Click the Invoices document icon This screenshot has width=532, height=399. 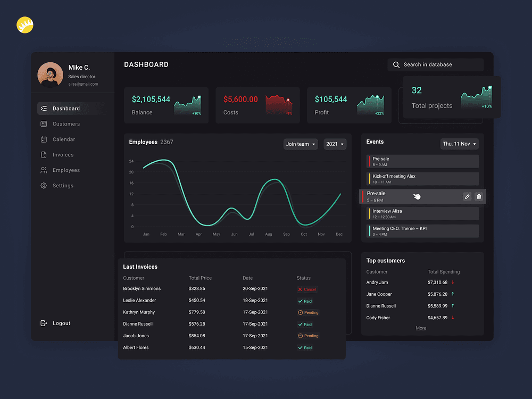pos(44,155)
